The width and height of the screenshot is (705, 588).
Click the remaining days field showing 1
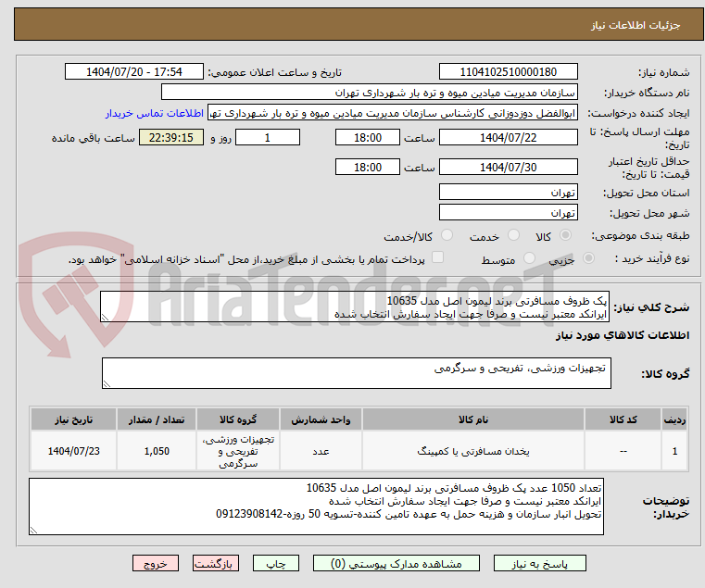tap(268, 138)
